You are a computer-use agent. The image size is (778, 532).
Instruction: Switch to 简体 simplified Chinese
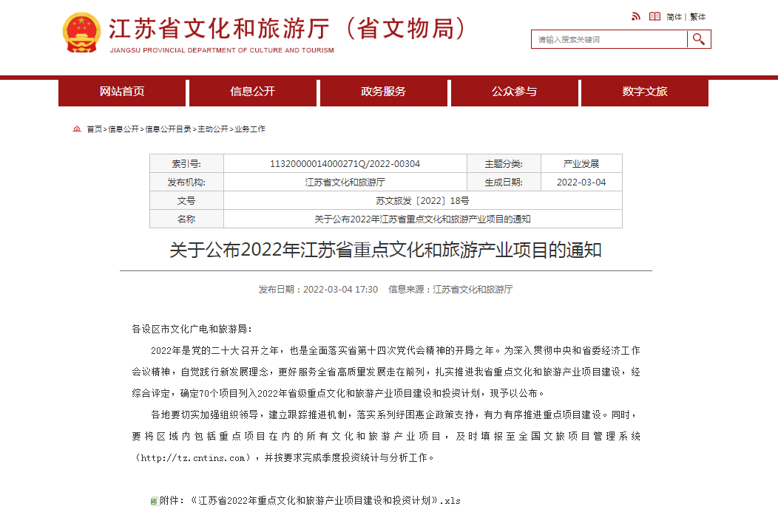tap(674, 16)
